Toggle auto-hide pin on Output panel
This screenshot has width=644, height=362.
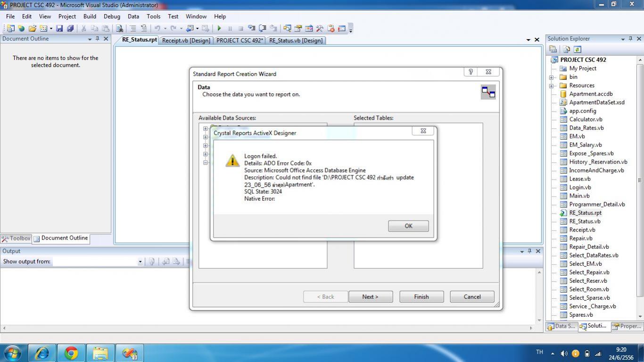pyautogui.click(x=529, y=251)
